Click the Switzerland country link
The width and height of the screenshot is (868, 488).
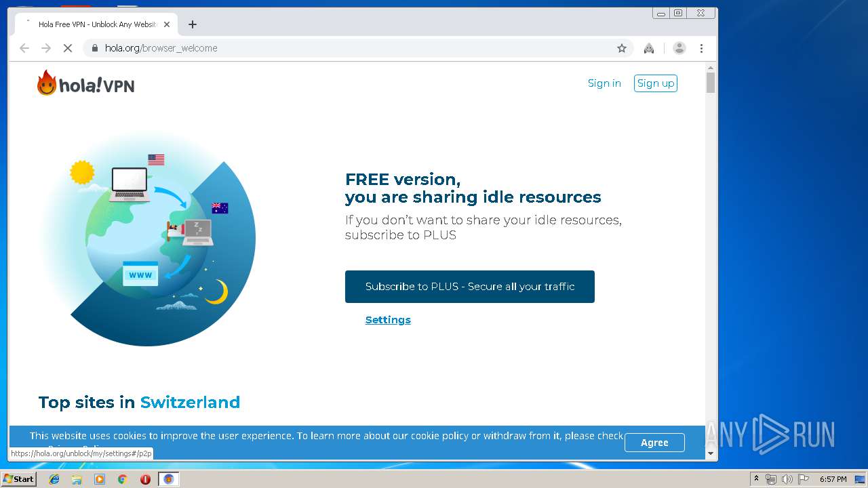tap(190, 402)
